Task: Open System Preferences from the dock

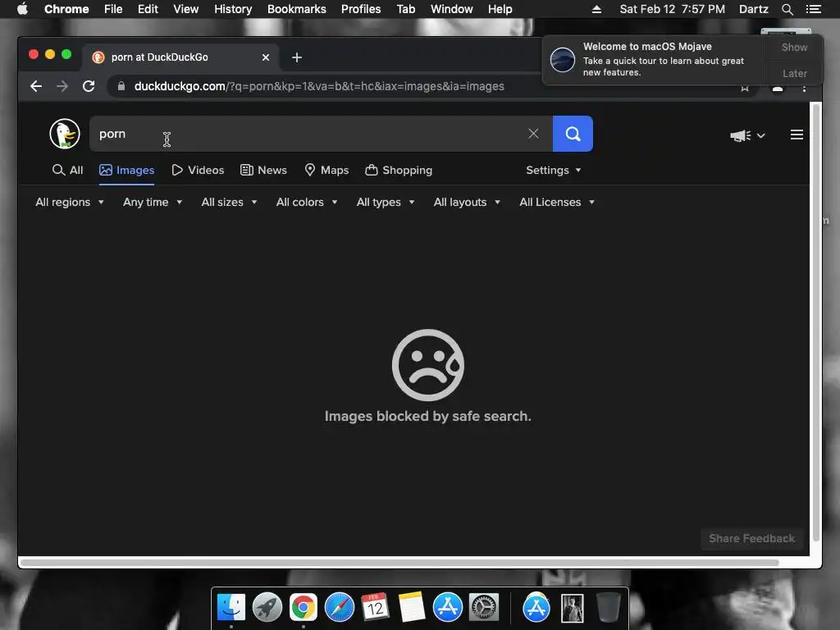Action: 484,608
